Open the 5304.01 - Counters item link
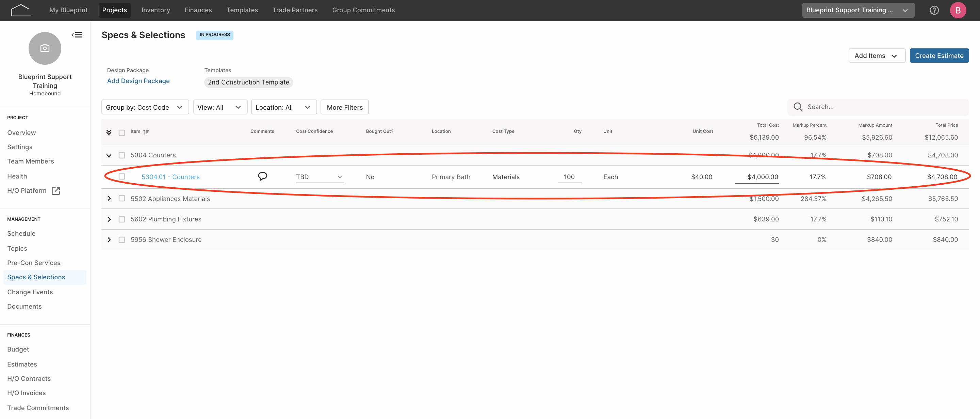The image size is (980, 419). click(x=170, y=177)
